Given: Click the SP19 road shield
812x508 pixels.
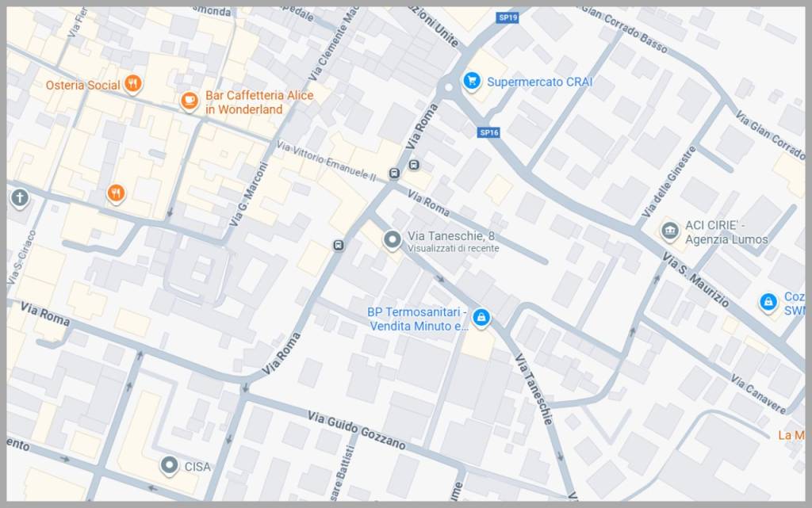Looking at the screenshot, I should [507, 17].
